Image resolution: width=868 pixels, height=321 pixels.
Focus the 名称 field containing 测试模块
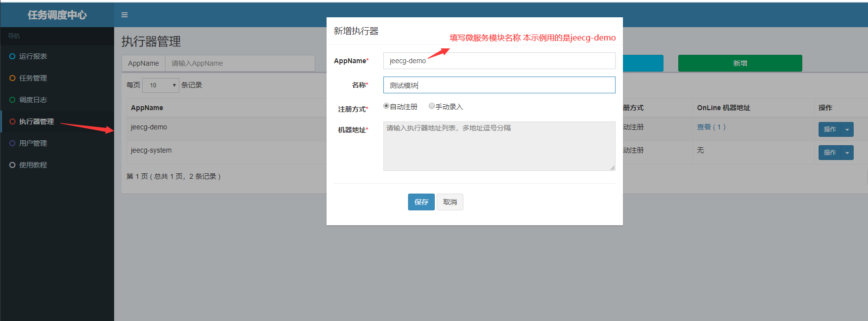click(499, 85)
